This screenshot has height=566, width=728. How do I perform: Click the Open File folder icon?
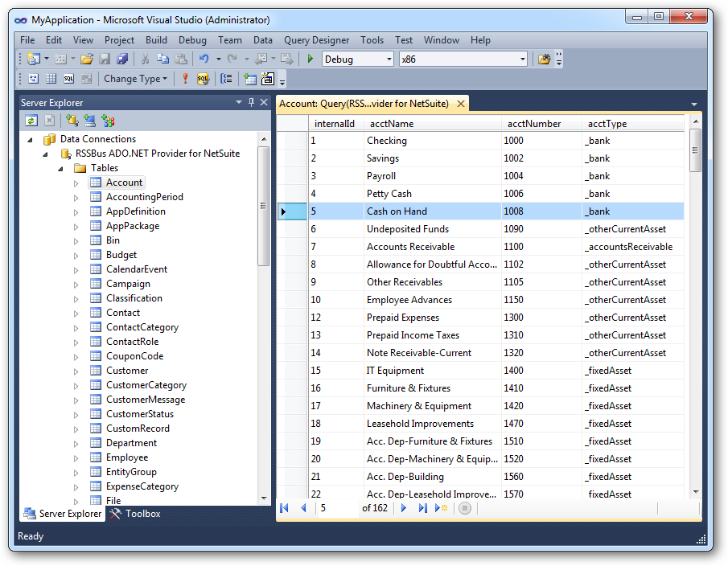(86, 59)
